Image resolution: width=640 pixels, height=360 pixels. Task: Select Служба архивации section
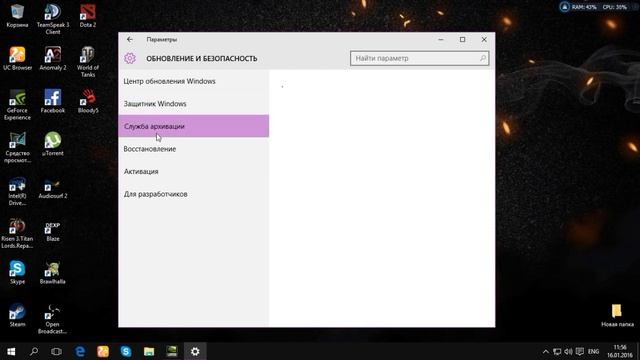click(x=193, y=126)
